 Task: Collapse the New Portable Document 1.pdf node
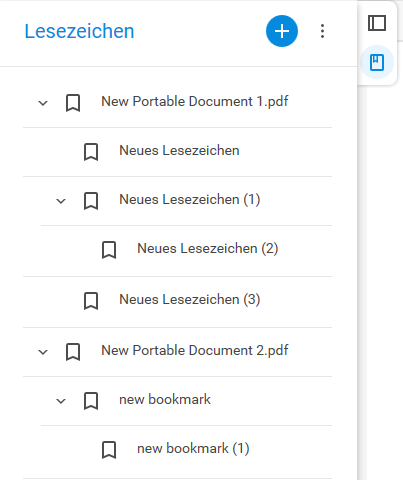pos(43,103)
